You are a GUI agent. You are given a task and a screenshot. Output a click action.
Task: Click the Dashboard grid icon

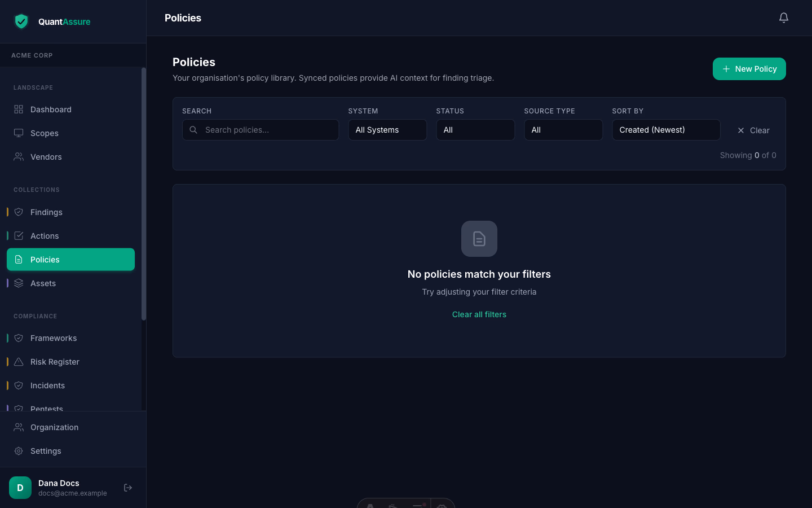(x=19, y=110)
